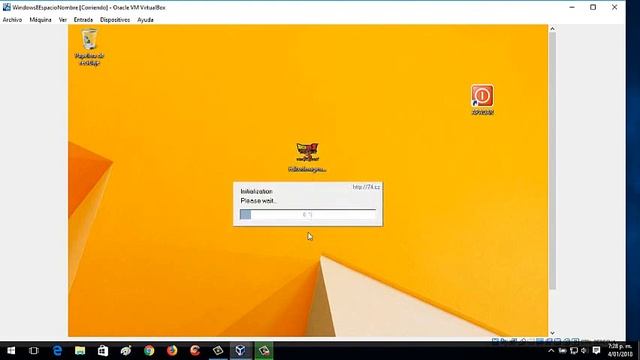Click the 'Please wait...' text in dialog
Screen dimensions: 640x360
[259, 201]
